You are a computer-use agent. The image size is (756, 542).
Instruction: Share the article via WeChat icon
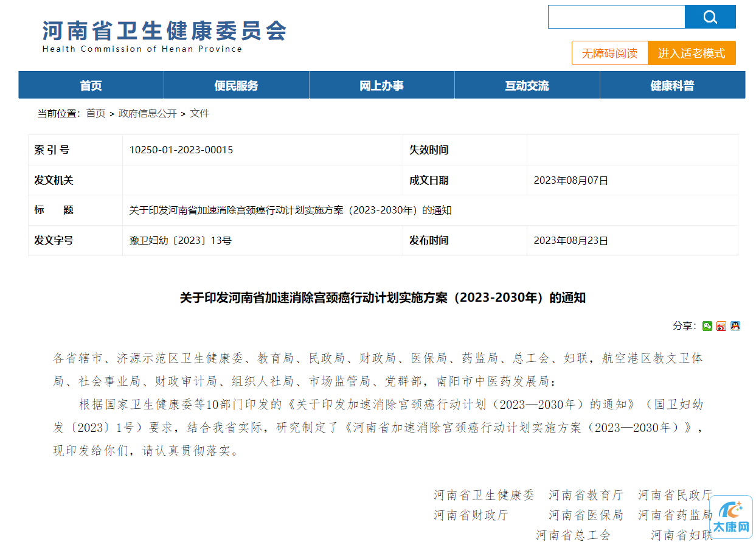click(x=707, y=326)
